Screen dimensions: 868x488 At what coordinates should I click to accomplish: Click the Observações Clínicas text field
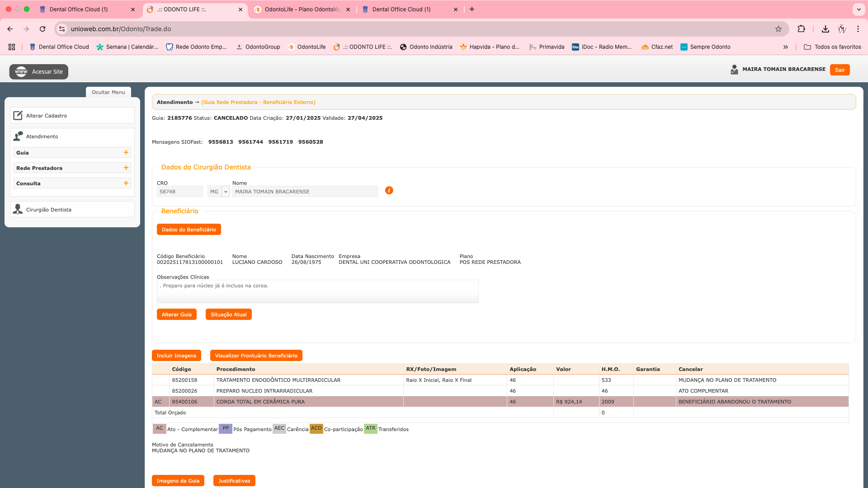317,291
